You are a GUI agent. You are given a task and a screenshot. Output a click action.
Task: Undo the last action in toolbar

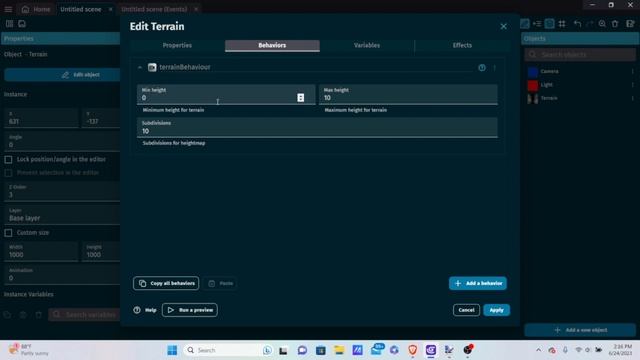coord(577,24)
